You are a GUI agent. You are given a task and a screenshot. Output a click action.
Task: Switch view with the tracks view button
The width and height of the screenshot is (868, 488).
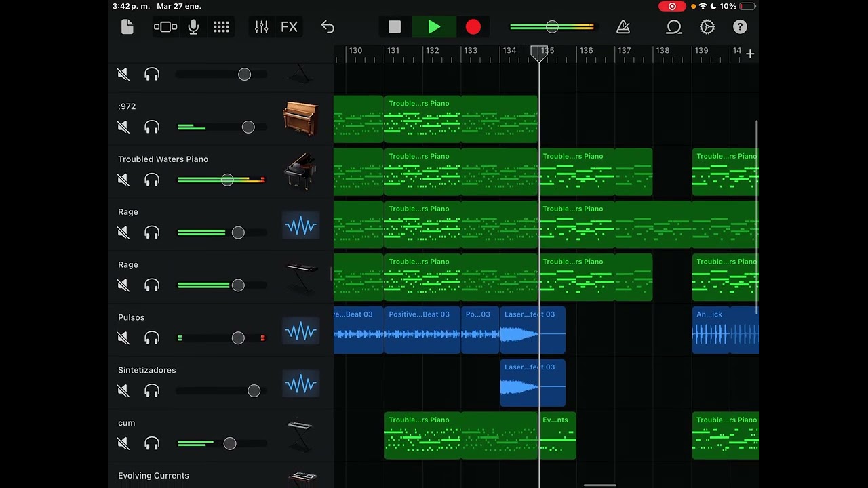pyautogui.click(x=165, y=27)
